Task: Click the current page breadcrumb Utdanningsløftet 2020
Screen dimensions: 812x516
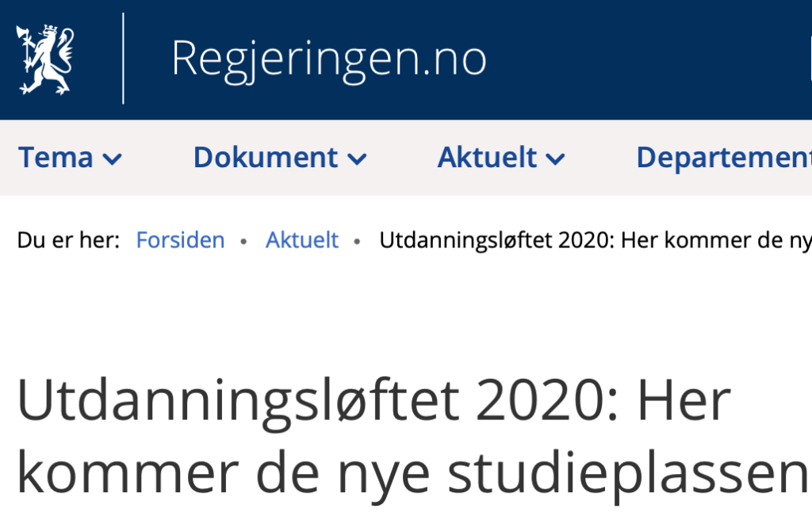Action: click(x=596, y=240)
